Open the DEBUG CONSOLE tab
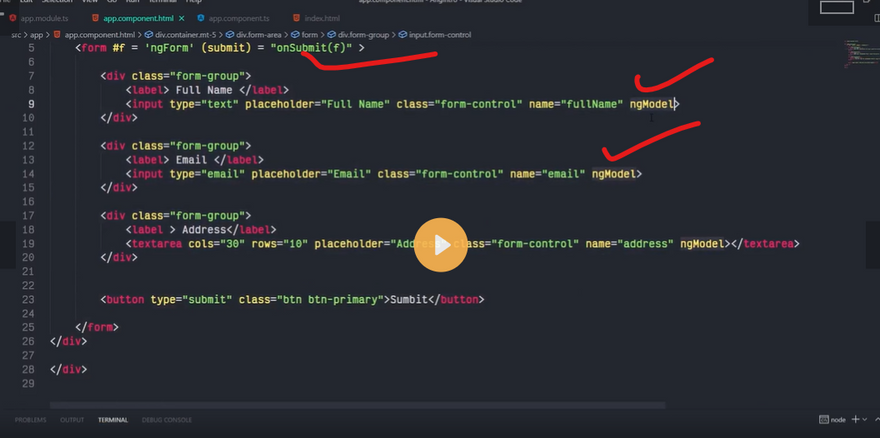 pyautogui.click(x=166, y=420)
